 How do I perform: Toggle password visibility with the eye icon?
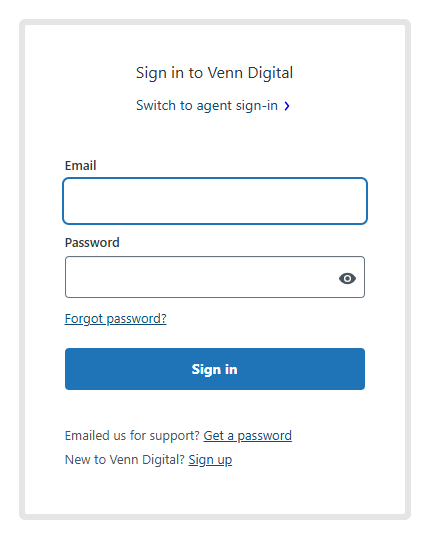pyautogui.click(x=347, y=278)
